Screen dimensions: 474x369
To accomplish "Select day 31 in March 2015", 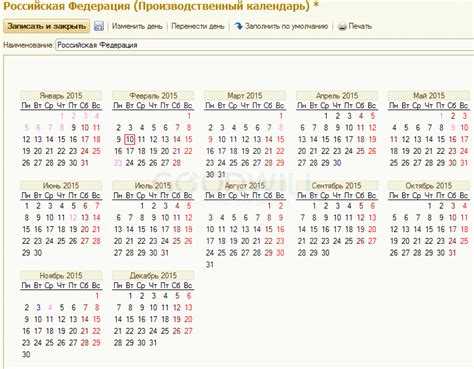I will pos(222,175).
